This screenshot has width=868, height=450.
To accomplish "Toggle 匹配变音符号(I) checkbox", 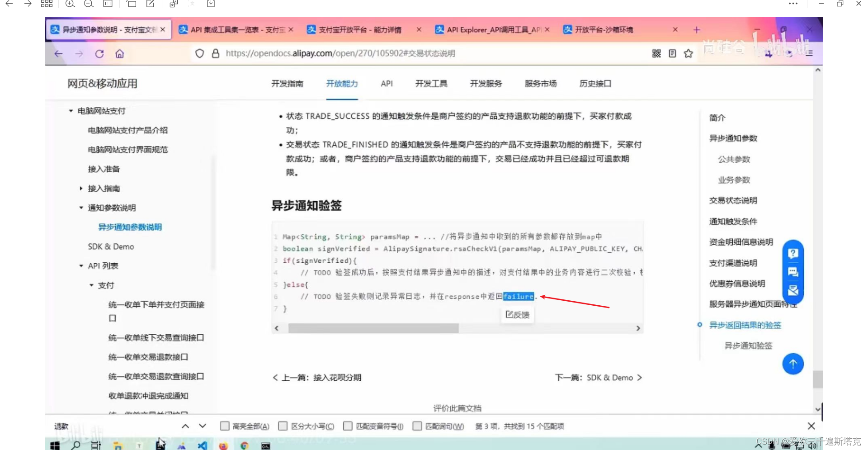I will coord(348,426).
